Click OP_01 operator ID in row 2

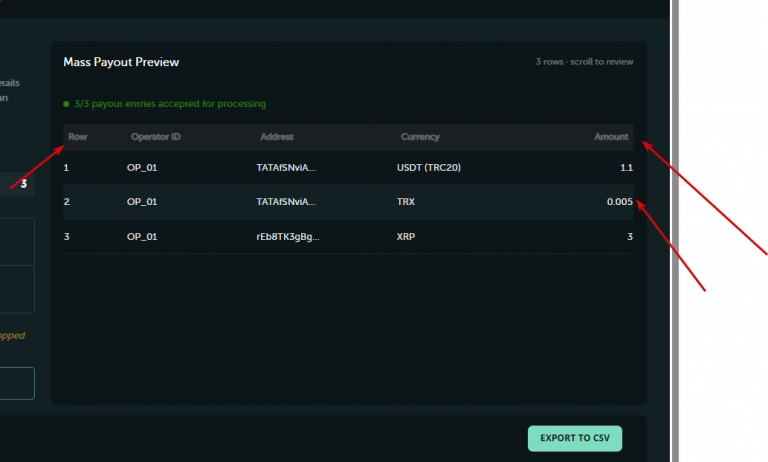142,202
